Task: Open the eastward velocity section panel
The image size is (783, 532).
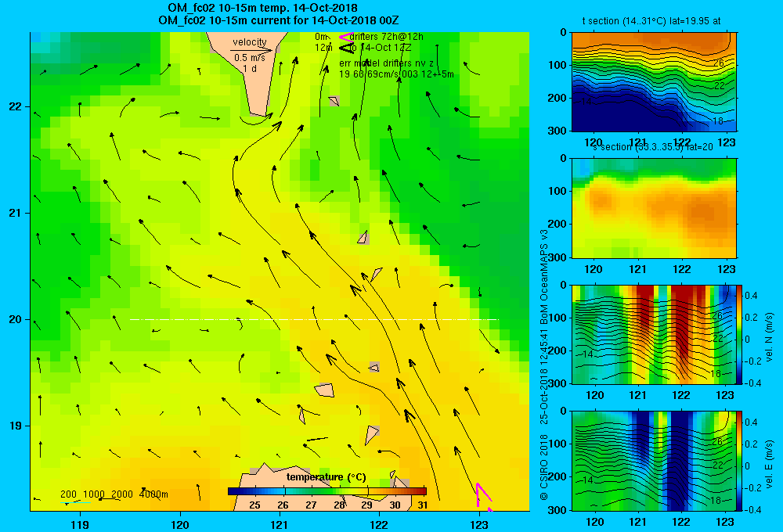Action: (654, 461)
